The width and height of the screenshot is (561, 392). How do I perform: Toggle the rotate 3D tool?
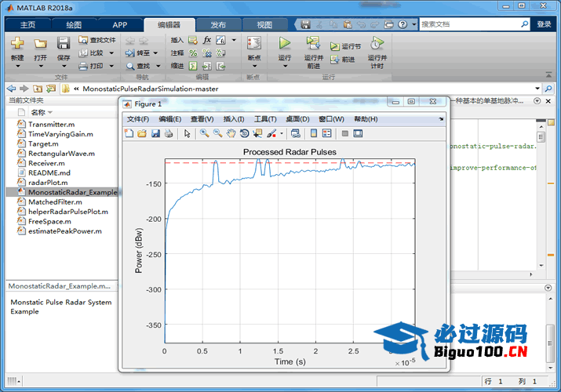pyautogui.click(x=244, y=133)
